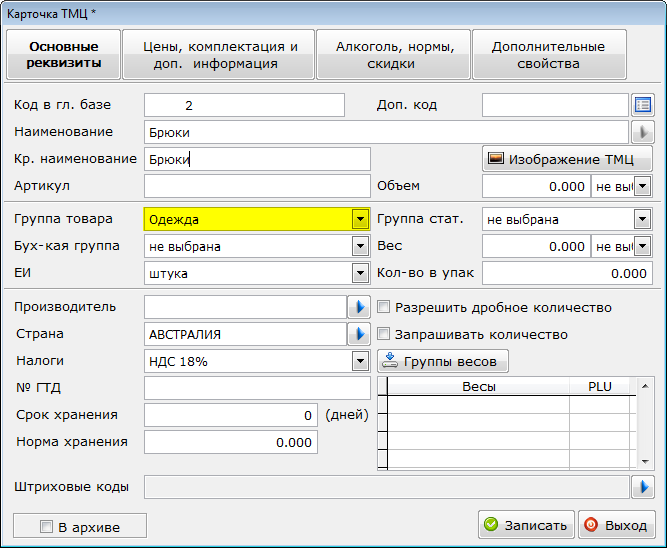The width and height of the screenshot is (667, 548).
Task: Click the Доп. код input field
Action: click(555, 105)
